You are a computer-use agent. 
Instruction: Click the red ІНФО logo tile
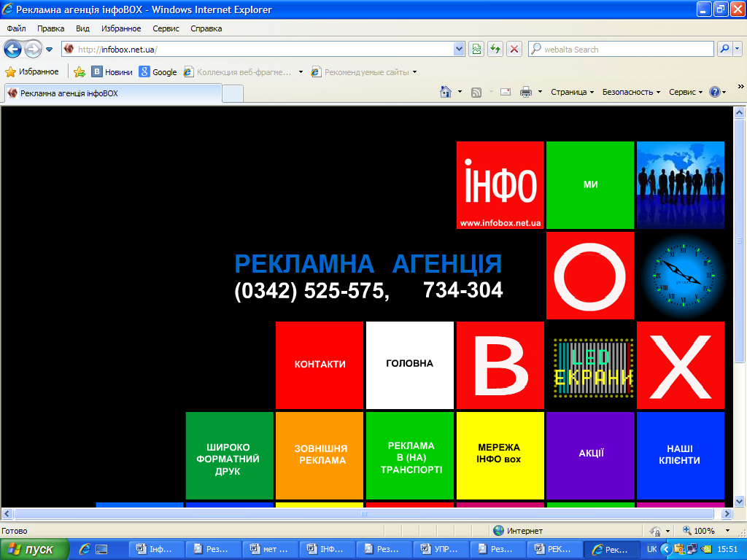click(500, 185)
